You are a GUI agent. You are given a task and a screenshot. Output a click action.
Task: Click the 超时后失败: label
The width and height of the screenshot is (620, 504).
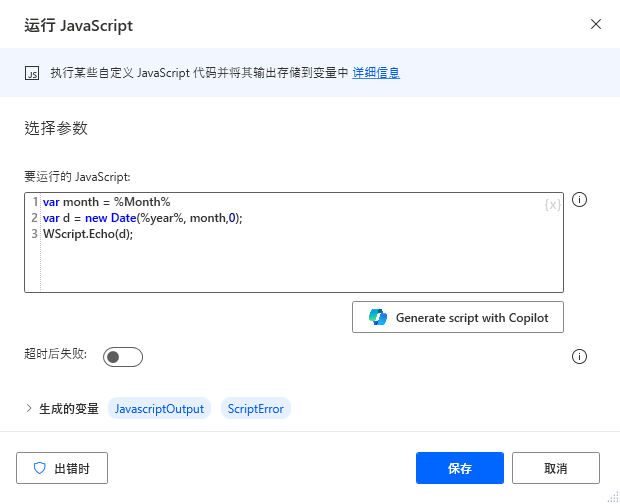[x=55, y=353]
